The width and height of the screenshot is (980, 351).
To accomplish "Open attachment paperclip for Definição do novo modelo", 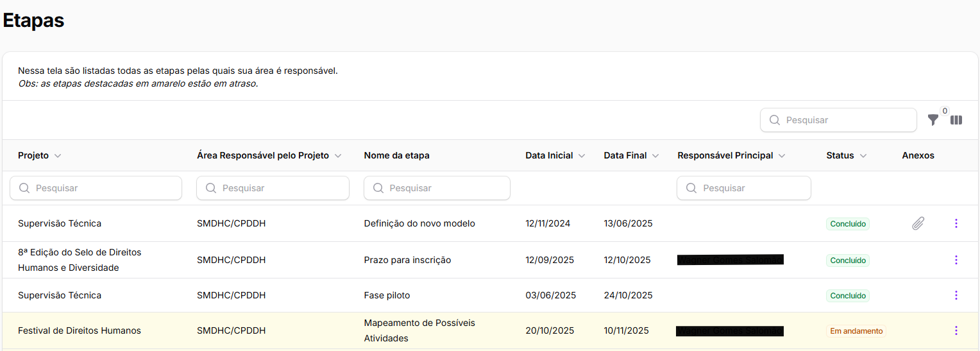I will click(x=918, y=223).
